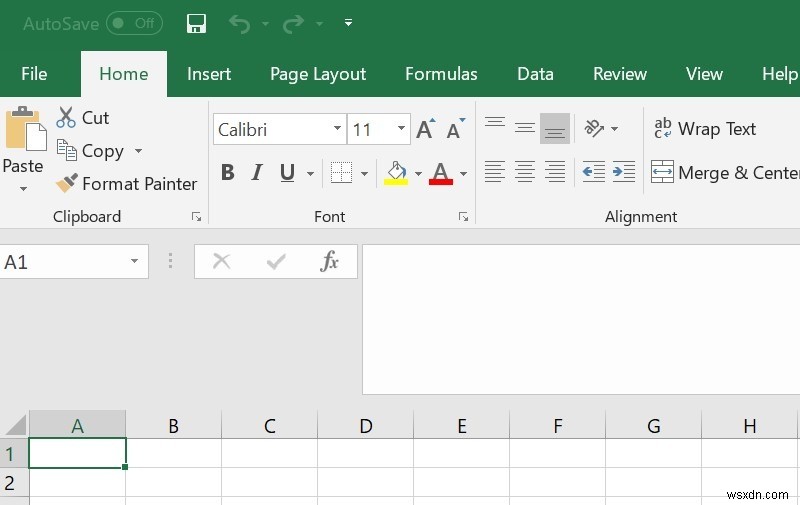Open Clipboard group dialog launcher
This screenshot has height=505, width=800.
pyautogui.click(x=196, y=217)
